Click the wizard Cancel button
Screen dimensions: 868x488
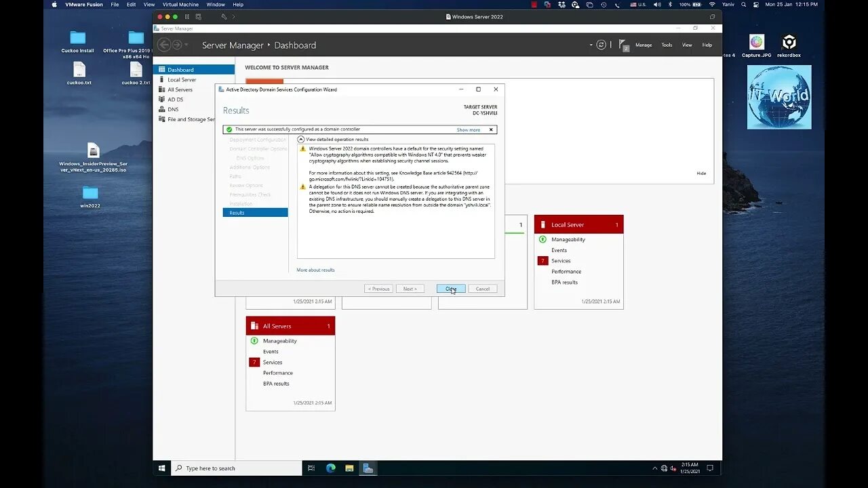(482, 289)
